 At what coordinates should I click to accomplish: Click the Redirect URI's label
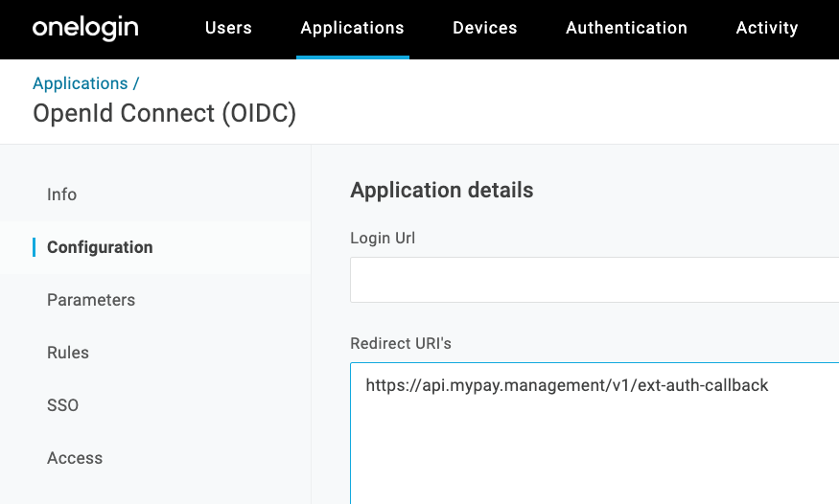[401, 343]
